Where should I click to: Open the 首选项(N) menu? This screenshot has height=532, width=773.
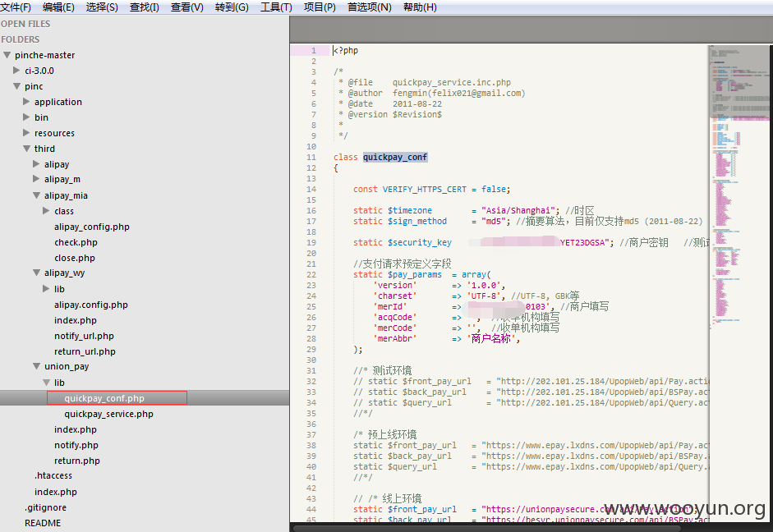(369, 7)
